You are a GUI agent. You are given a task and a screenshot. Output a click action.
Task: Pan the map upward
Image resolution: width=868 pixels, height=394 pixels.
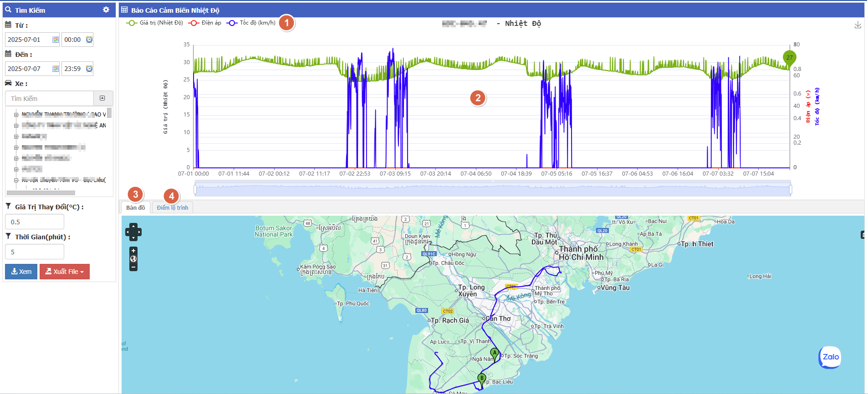(x=133, y=226)
